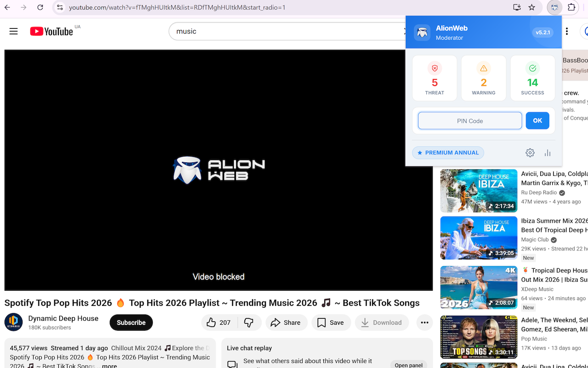Screen dimensions: 588x368
Task: Open the live chat replay panel
Action: 408,365
